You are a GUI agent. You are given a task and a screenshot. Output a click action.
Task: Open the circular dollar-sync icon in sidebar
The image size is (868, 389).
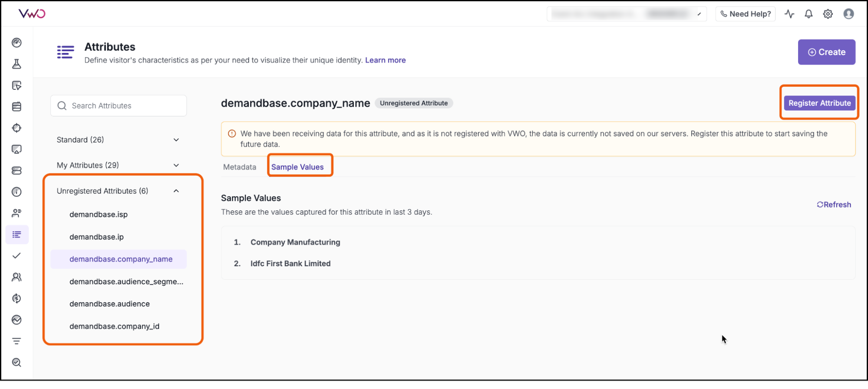[x=17, y=298]
